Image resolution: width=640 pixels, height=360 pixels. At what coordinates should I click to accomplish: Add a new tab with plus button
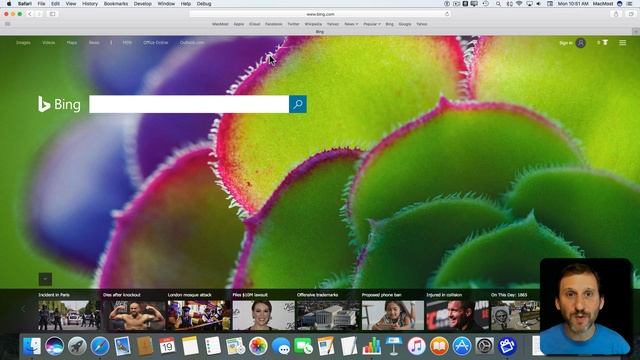click(x=636, y=31)
